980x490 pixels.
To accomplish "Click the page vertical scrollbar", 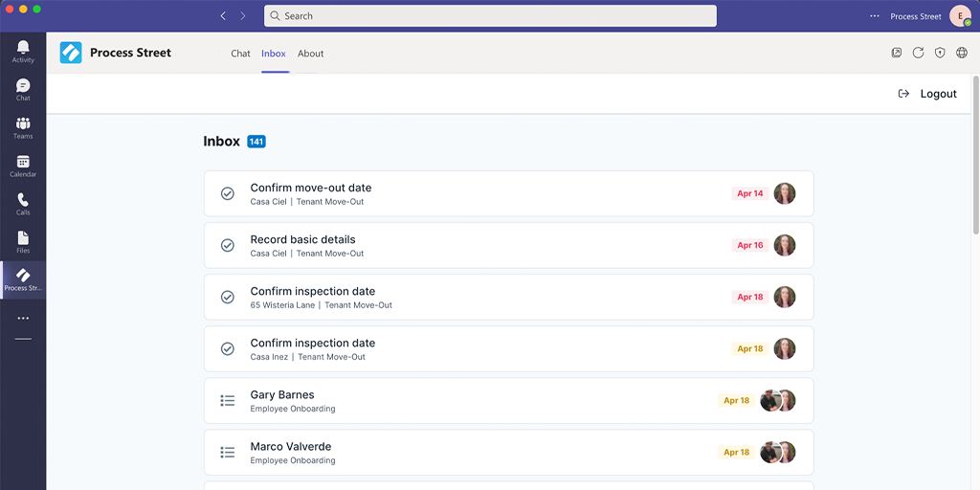I will (975, 155).
